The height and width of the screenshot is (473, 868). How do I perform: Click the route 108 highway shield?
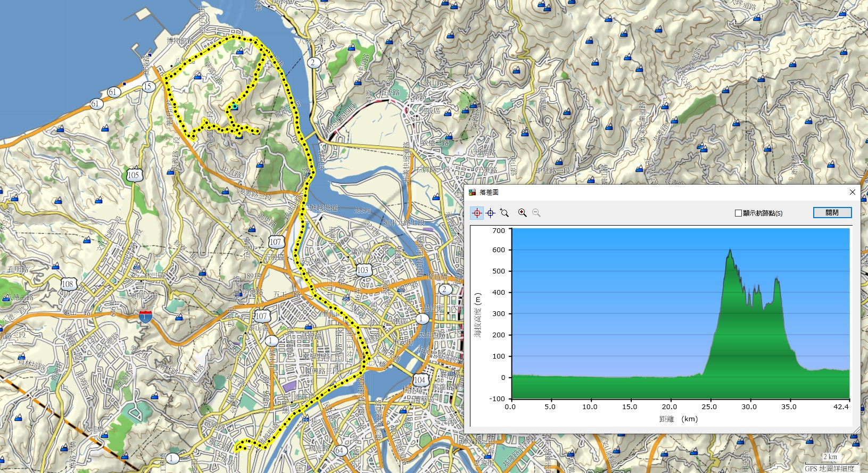68,284
